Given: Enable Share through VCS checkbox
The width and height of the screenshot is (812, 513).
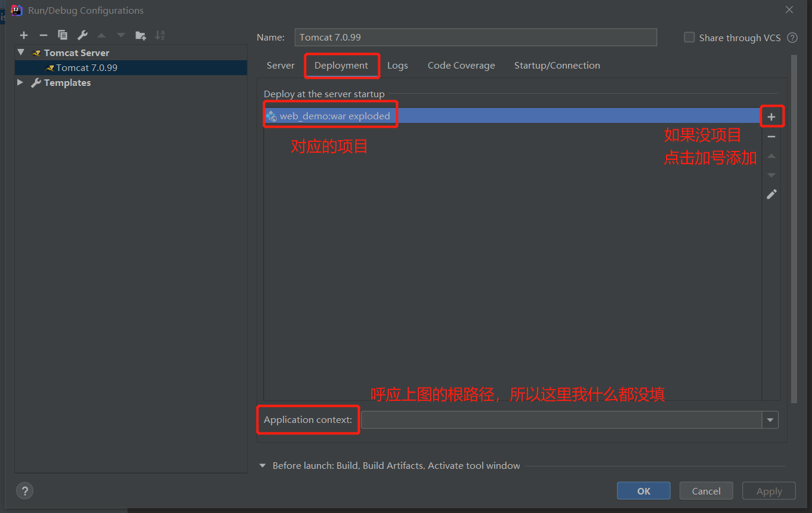Looking at the screenshot, I should coord(689,37).
